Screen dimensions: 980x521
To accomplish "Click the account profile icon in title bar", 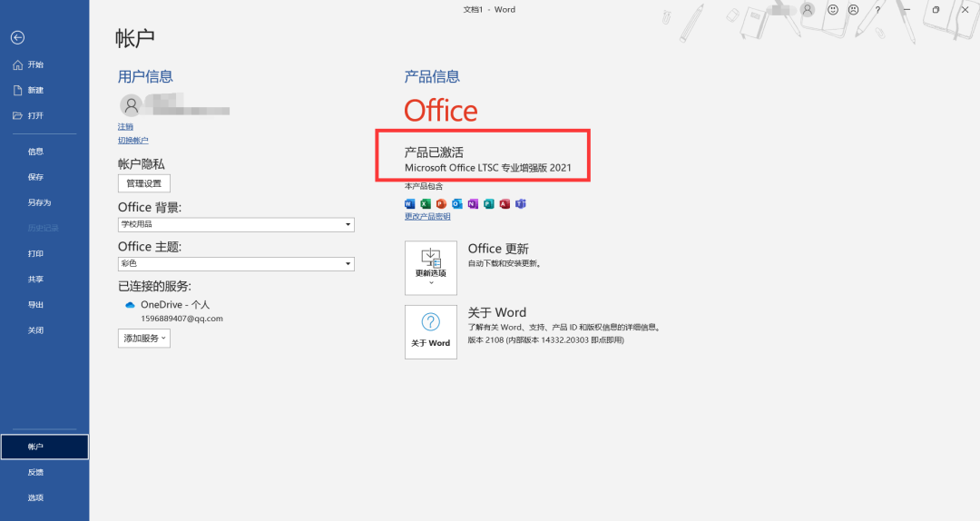I will (x=808, y=10).
